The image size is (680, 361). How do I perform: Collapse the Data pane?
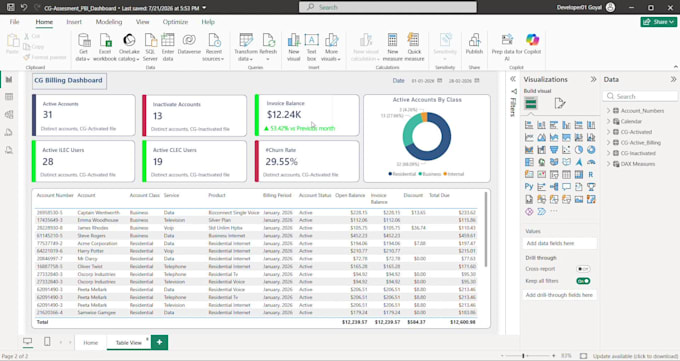(673, 79)
